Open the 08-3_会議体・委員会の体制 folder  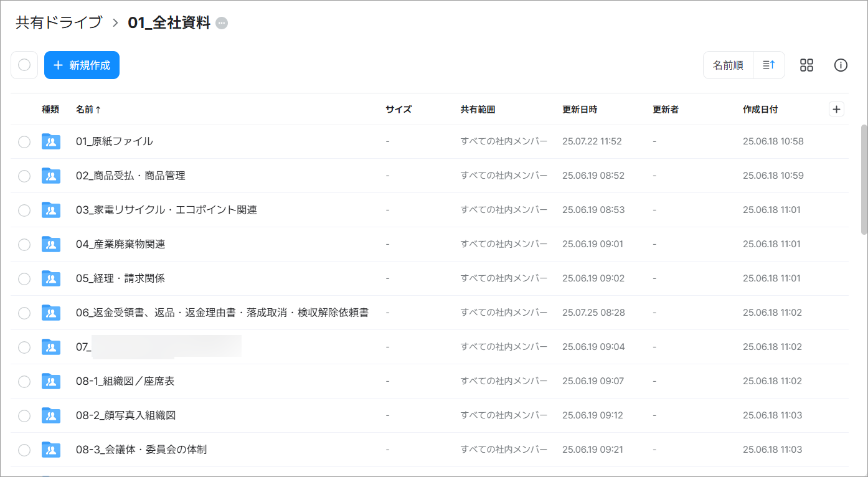click(x=141, y=450)
